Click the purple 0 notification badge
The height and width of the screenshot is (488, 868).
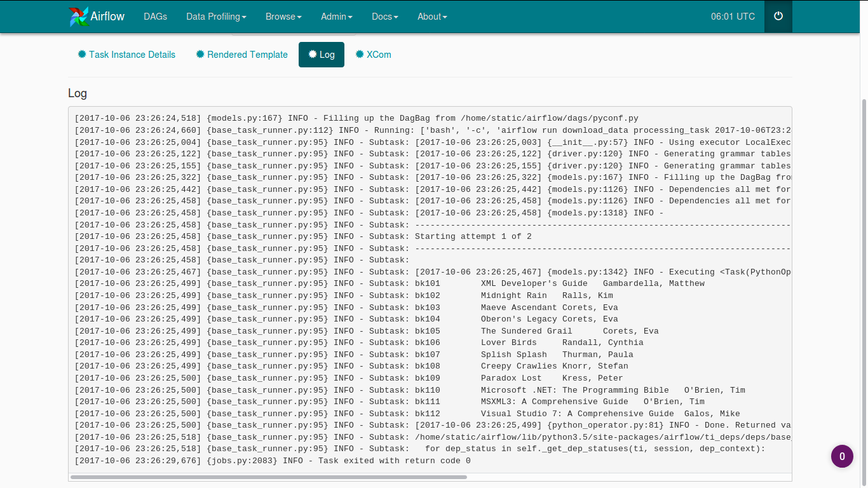(842, 456)
